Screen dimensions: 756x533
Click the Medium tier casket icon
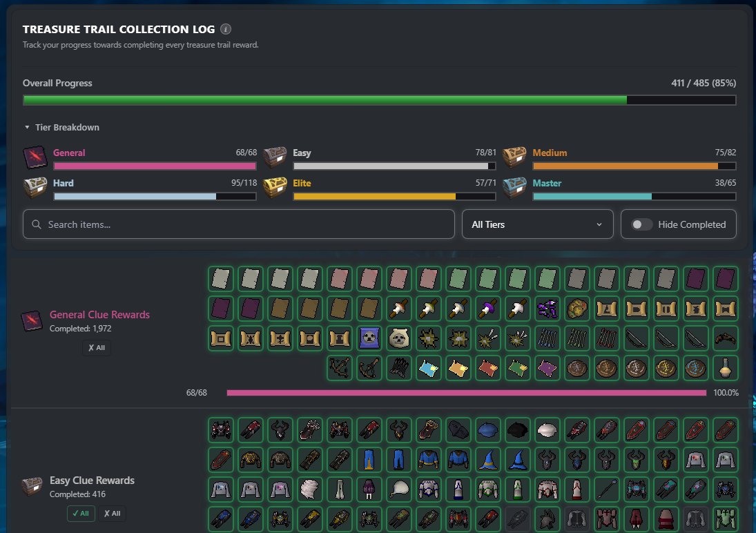tap(514, 157)
